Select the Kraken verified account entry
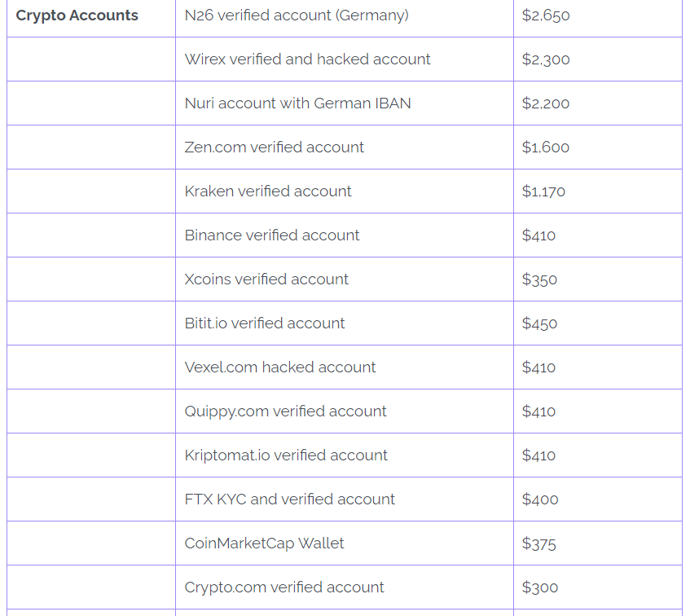The height and width of the screenshot is (616, 690). point(268,191)
